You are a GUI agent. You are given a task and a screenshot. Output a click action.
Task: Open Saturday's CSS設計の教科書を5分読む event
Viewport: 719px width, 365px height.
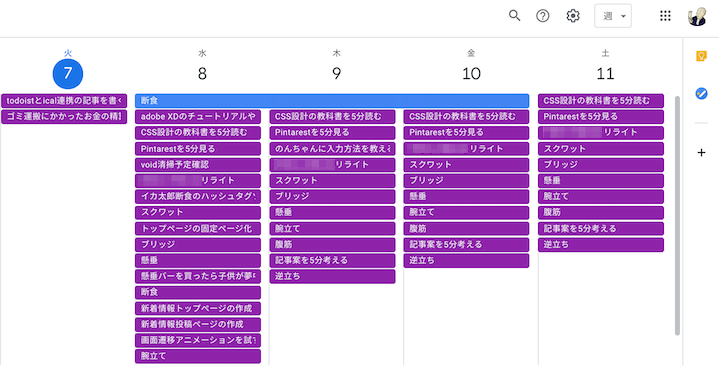point(601,101)
